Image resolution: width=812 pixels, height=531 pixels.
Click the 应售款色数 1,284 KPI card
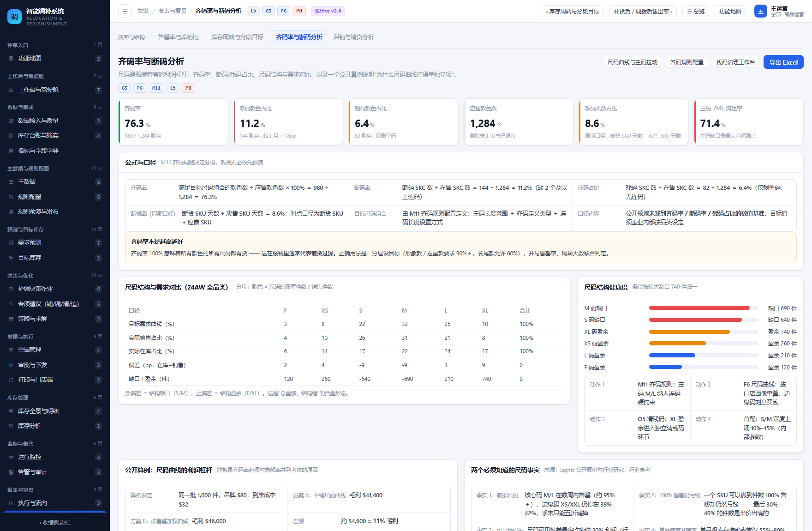point(519,122)
